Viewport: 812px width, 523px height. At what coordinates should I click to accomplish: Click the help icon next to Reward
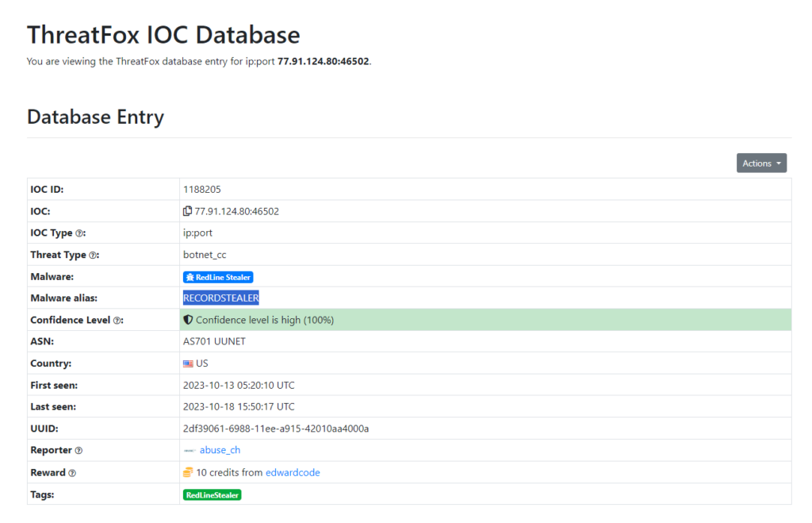click(x=72, y=473)
